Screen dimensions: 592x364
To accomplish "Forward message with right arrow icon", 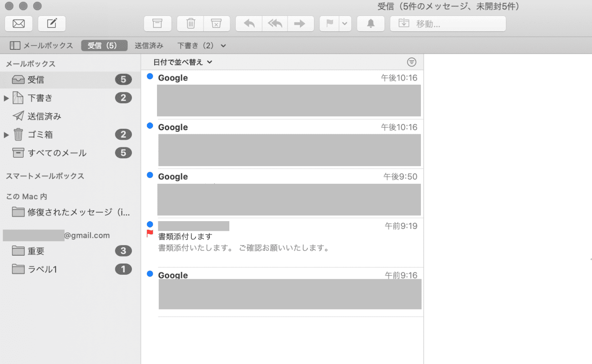I will [300, 24].
